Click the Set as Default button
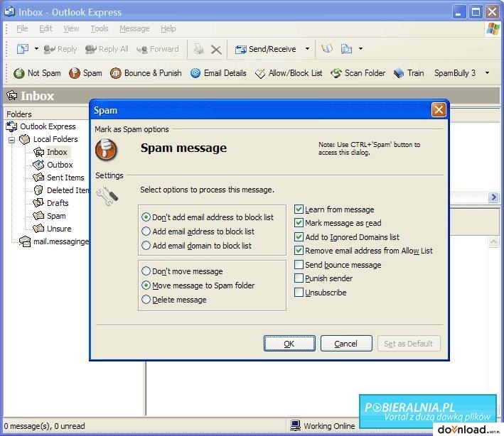This screenshot has width=504, height=436. coord(409,344)
